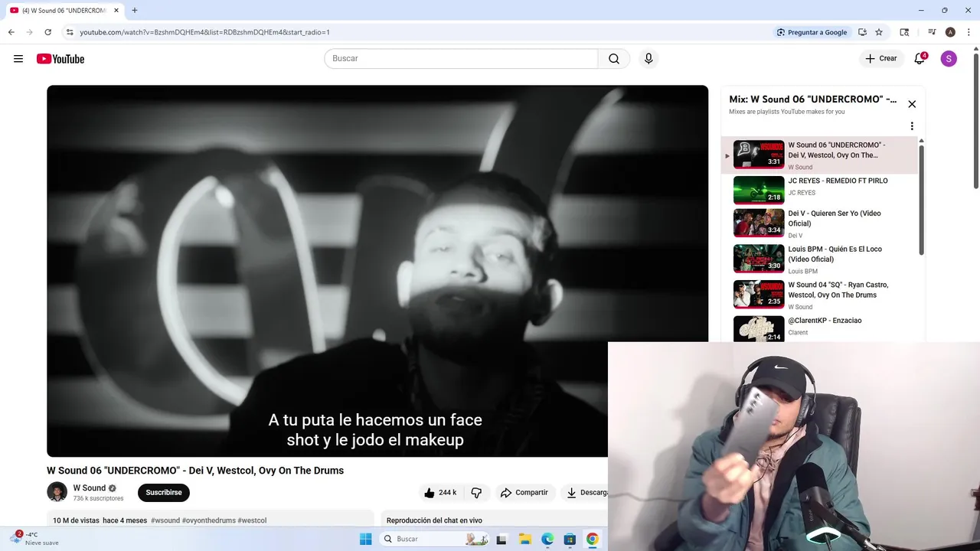980x551 pixels.
Task: Open Chrome search tabs side panel icon
Action: tap(904, 32)
